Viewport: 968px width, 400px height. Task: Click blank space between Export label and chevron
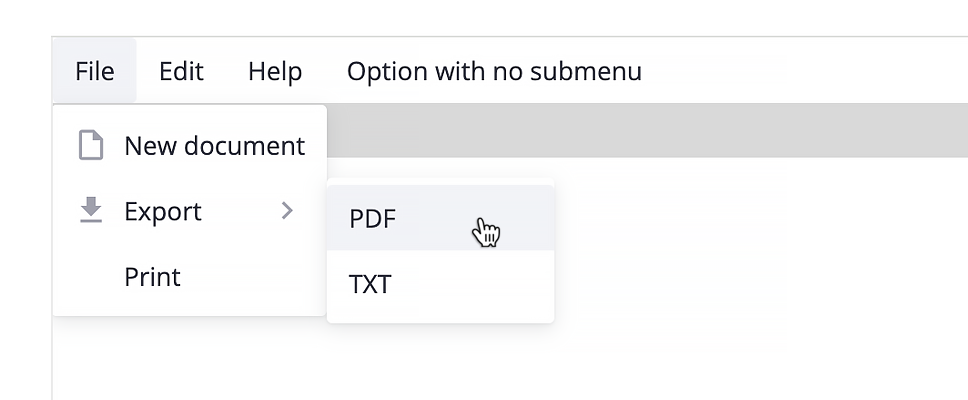(241, 211)
